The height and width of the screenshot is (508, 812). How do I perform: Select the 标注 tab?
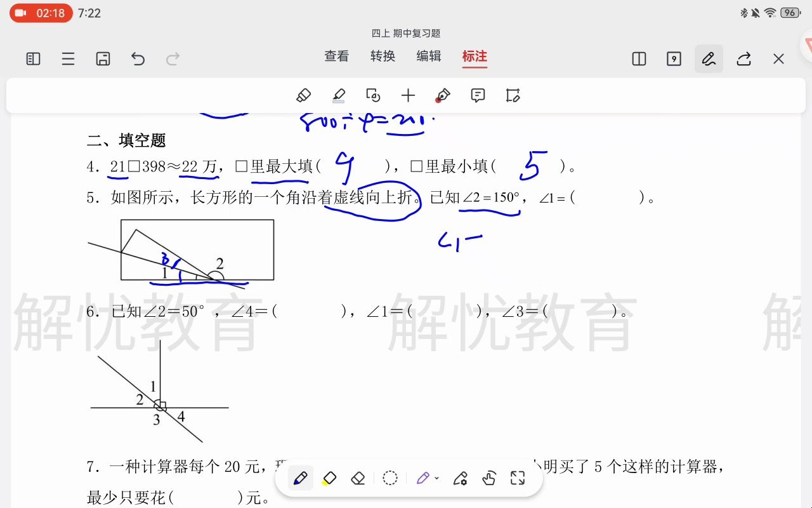[x=475, y=56]
